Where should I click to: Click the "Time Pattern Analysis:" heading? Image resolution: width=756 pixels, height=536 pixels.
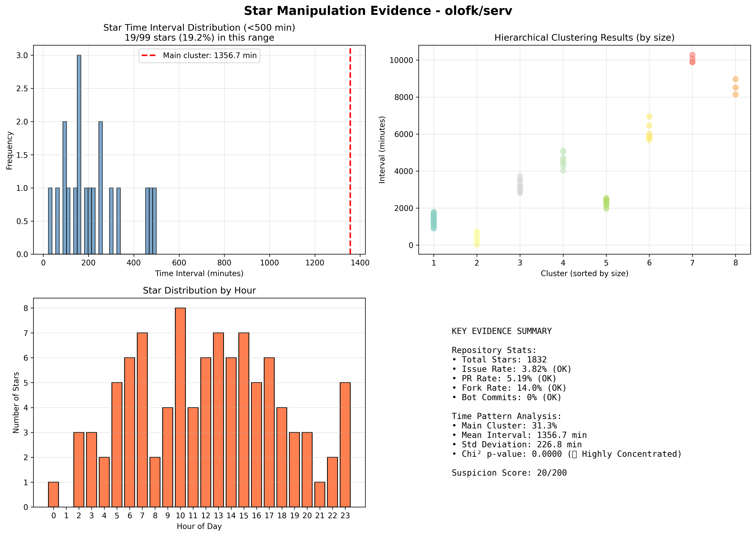point(507,416)
